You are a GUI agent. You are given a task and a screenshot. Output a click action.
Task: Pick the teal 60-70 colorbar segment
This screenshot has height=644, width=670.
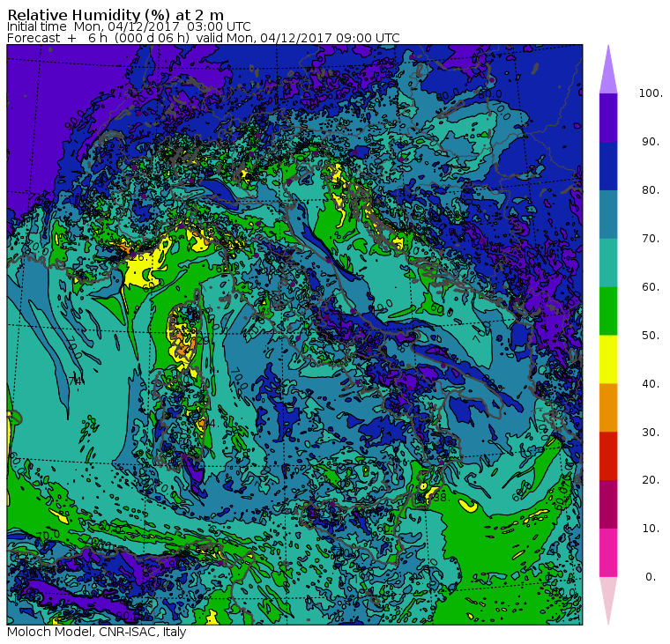[608, 263]
